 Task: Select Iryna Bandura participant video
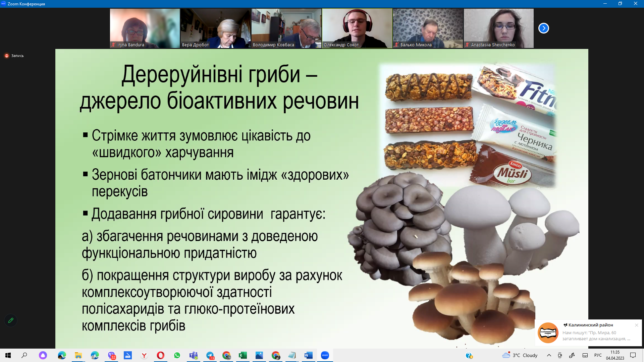pos(145,28)
